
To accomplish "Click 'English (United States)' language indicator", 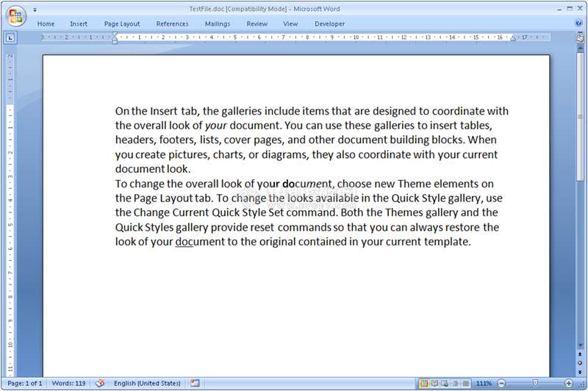I will coord(147,384).
